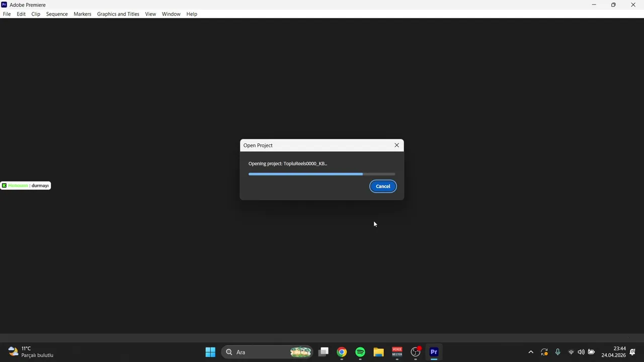Minimize the Adobe Premiere window
This screenshot has width=644, height=362.
594,5
